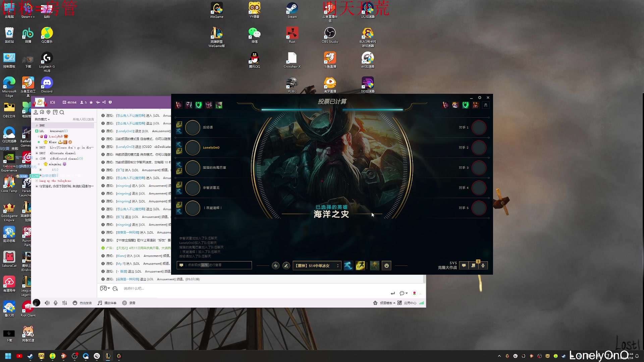
Task: Open the League chat bubble button
Action: pyautogui.click(x=464, y=265)
